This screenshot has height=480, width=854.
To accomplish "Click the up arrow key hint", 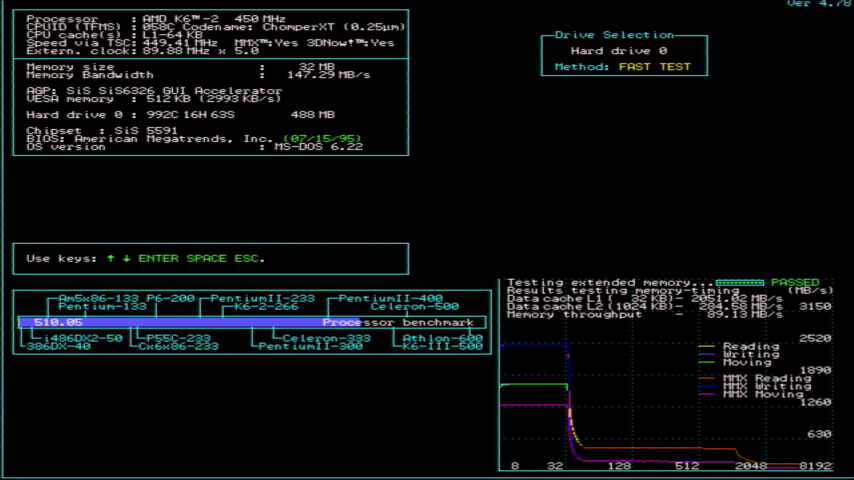I will 110,258.
